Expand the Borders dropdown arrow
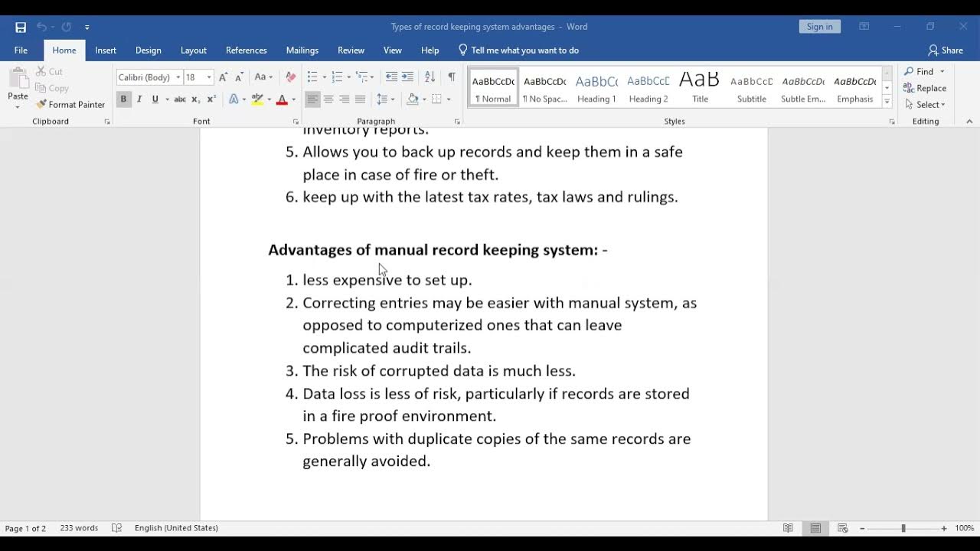Image resolution: width=980 pixels, height=551 pixels. [449, 99]
